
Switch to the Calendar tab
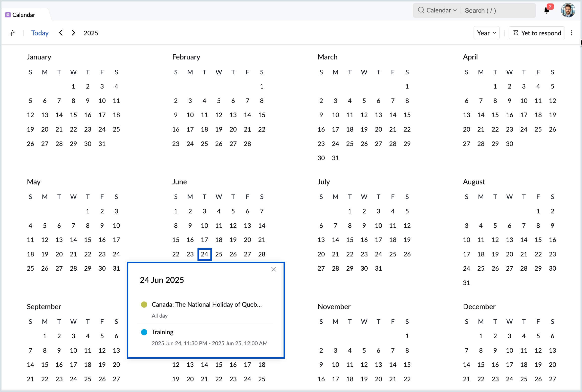pyautogui.click(x=23, y=14)
